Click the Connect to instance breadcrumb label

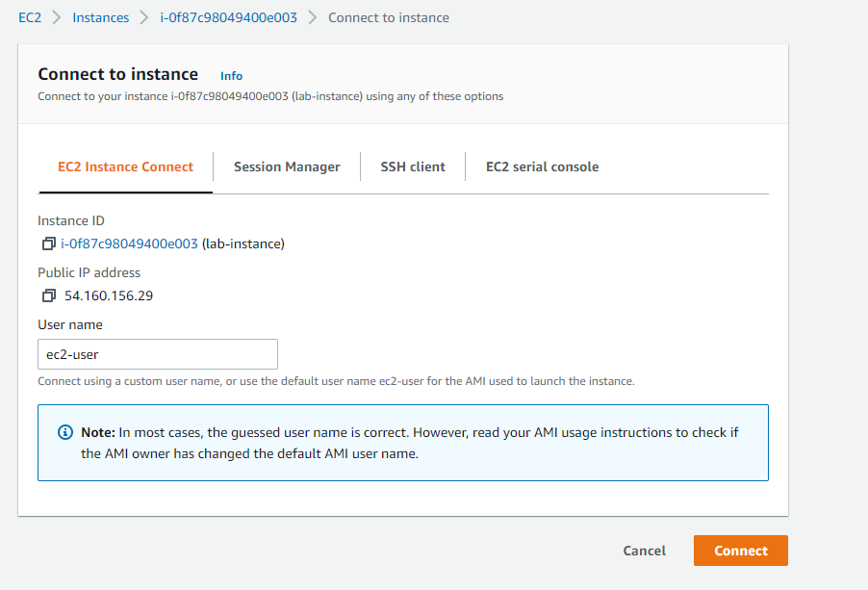[x=388, y=17]
